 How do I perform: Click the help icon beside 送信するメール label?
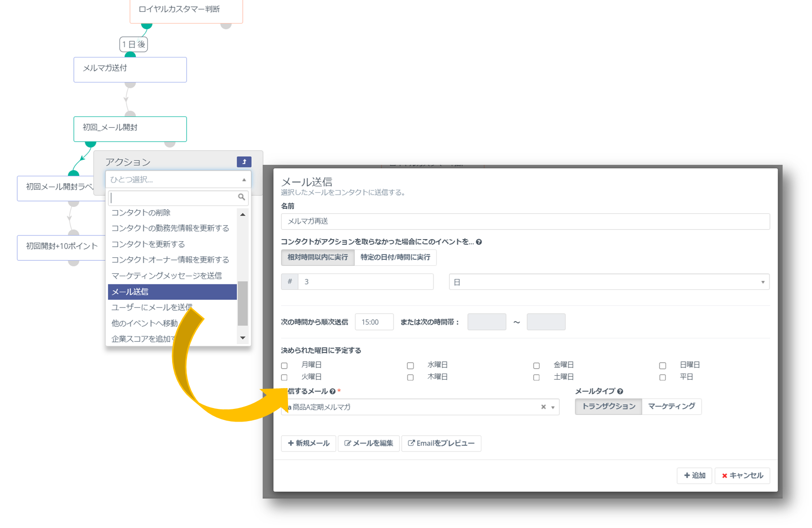pos(332,391)
